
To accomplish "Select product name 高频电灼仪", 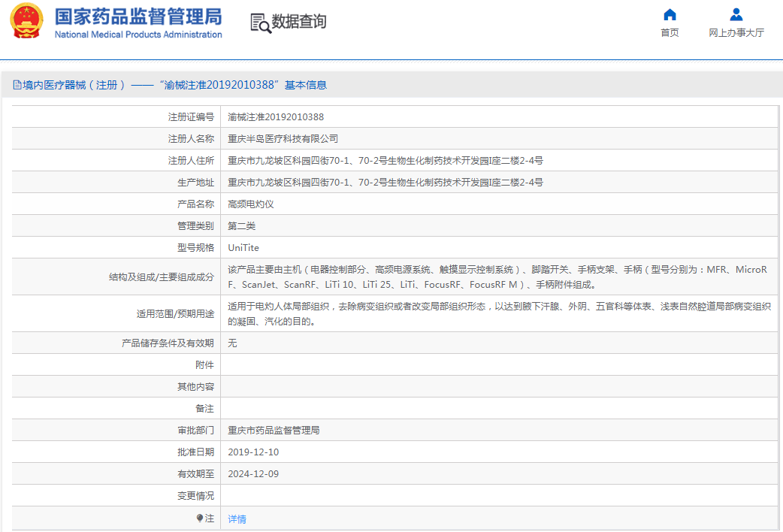I will click(251, 204).
